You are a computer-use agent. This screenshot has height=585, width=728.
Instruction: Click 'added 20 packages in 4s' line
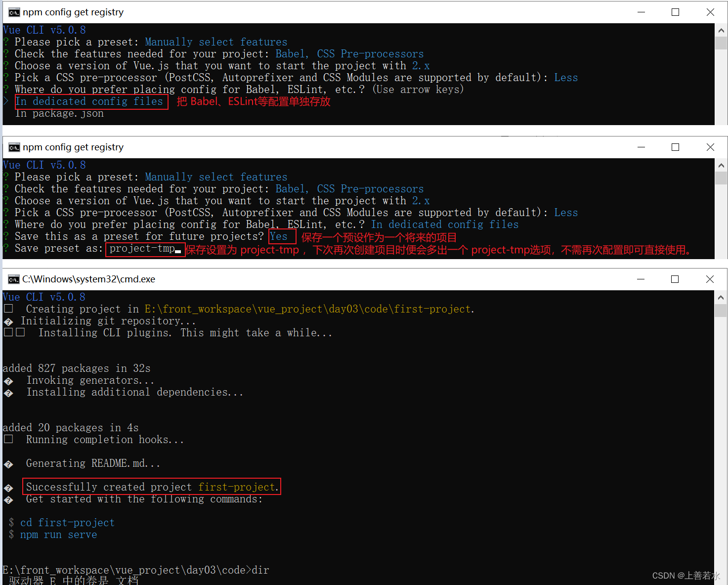[x=71, y=428]
